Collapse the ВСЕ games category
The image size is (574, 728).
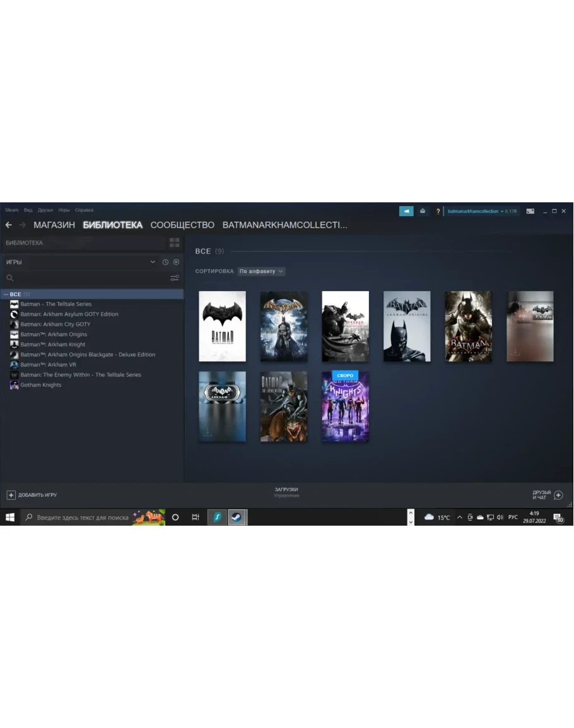click(x=6, y=294)
